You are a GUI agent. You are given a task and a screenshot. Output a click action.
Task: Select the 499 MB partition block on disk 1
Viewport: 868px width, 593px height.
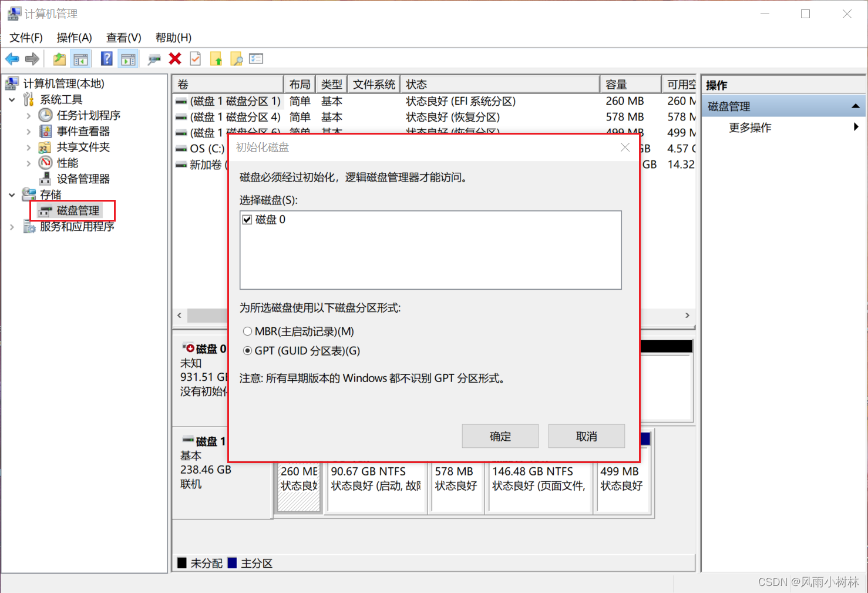click(624, 487)
